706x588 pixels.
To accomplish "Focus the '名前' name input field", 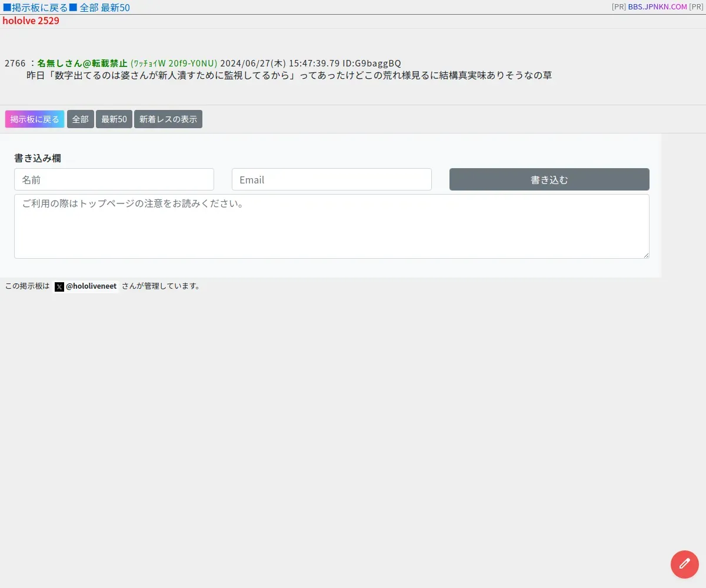I will tap(114, 179).
